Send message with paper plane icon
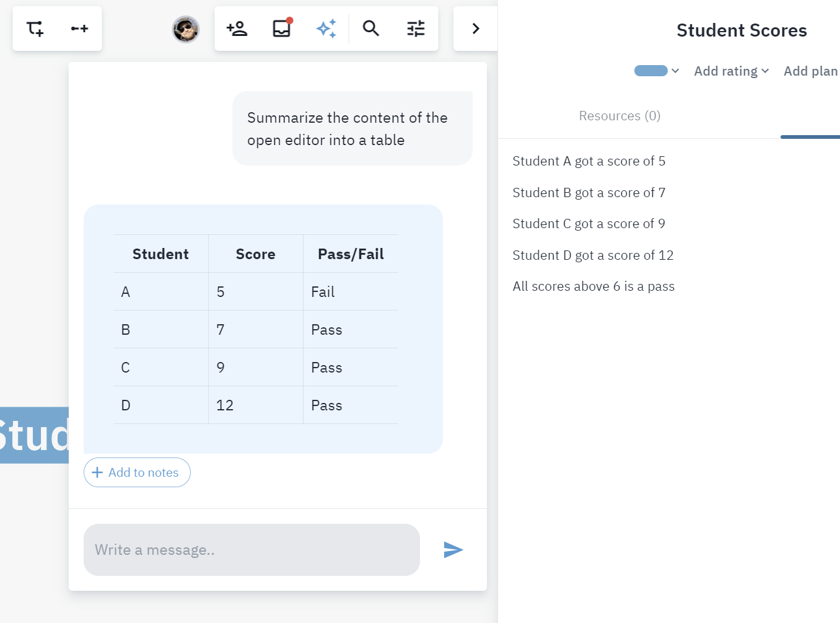Image resolution: width=840 pixels, height=623 pixels. 453,550
